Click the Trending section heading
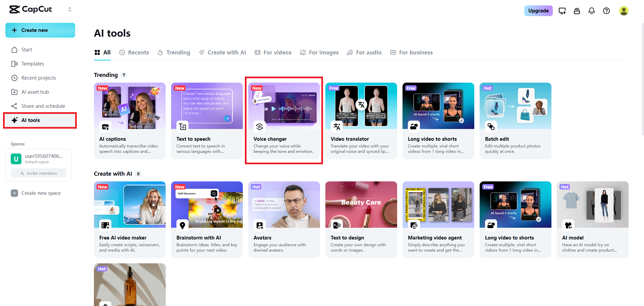The width and height of the screenshot is (644, 306). point(106,75)
